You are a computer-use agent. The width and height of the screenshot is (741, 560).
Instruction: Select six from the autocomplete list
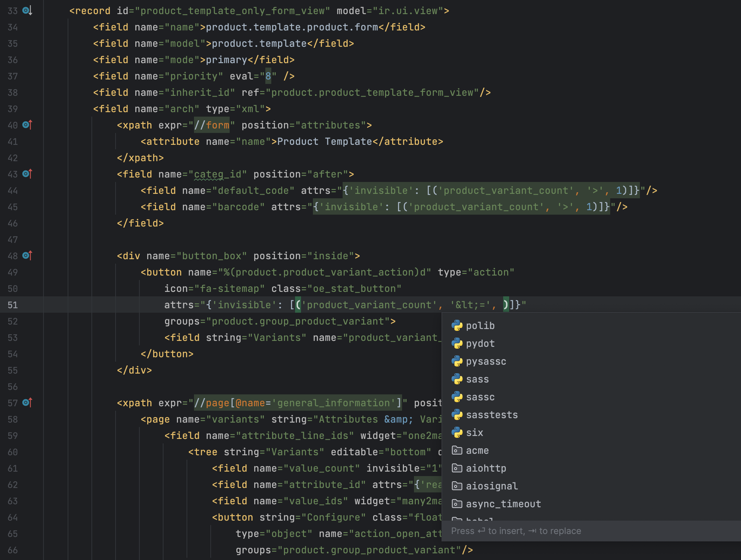(x=474, y=433)
